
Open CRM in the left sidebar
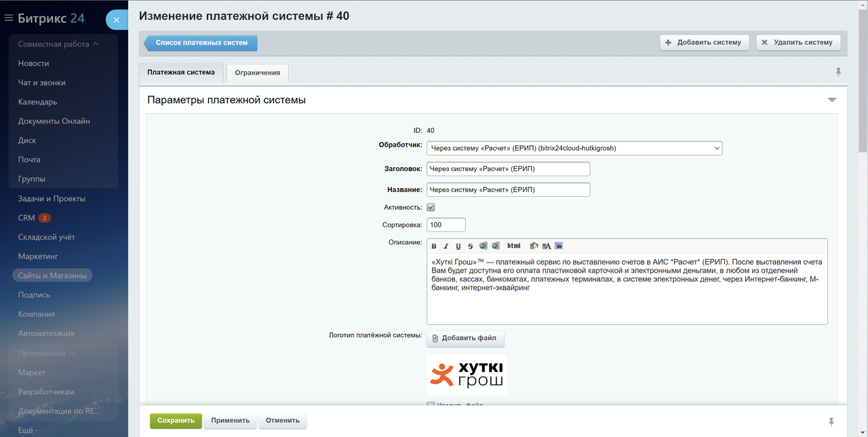point(26,218)
